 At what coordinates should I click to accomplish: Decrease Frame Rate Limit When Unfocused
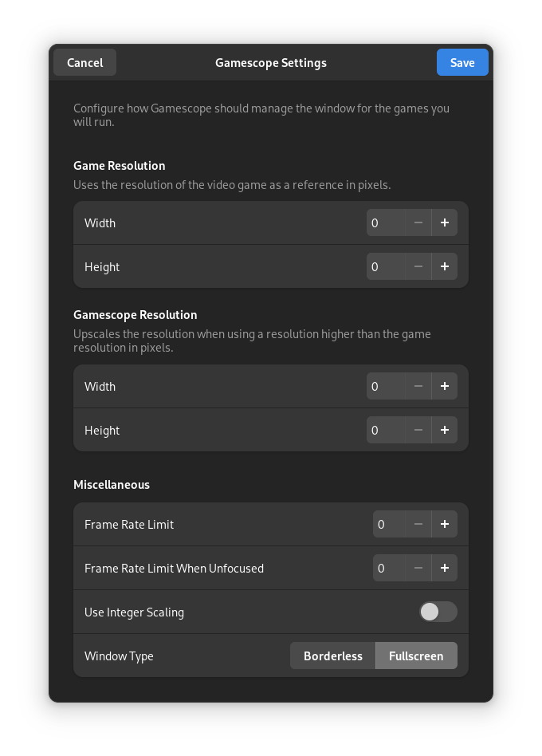418,569
